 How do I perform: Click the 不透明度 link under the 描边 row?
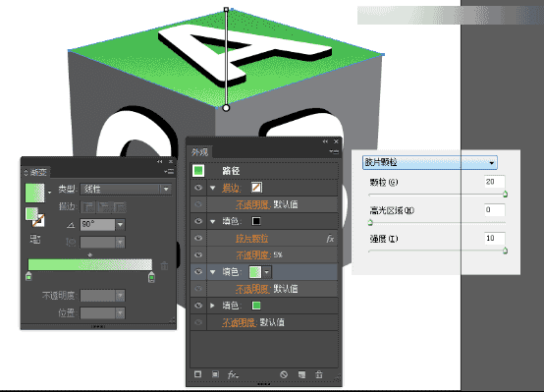click(x=253, y=204)
